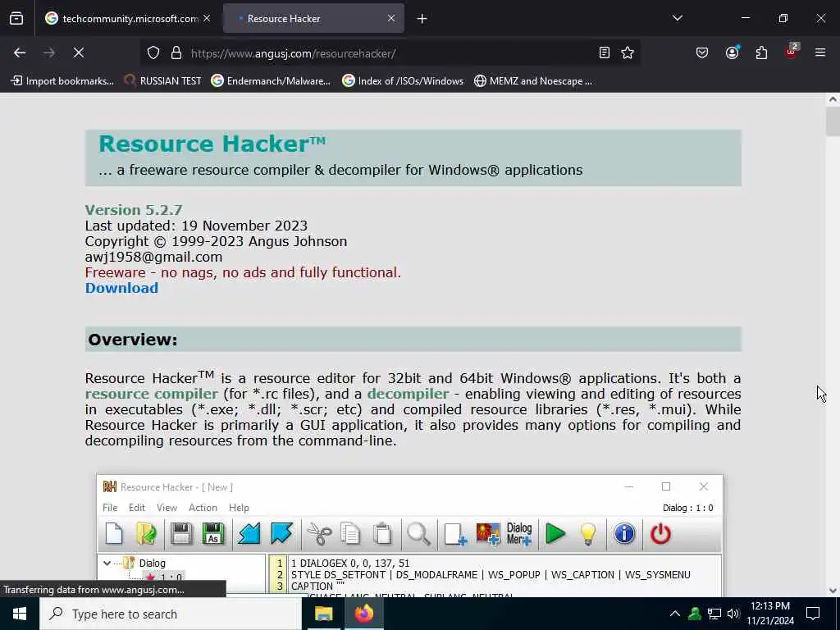Show hidden tray icons chevron
This screenshot has height=630, width=840.
point(674,614)
